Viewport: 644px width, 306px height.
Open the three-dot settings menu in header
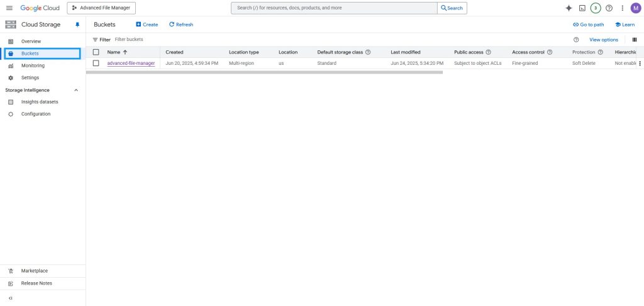point(622,8)
